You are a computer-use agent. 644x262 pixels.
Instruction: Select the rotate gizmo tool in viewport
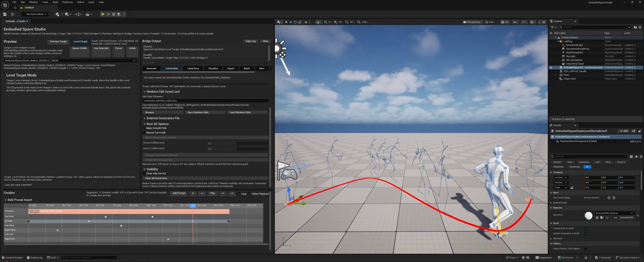pos(296,22)
